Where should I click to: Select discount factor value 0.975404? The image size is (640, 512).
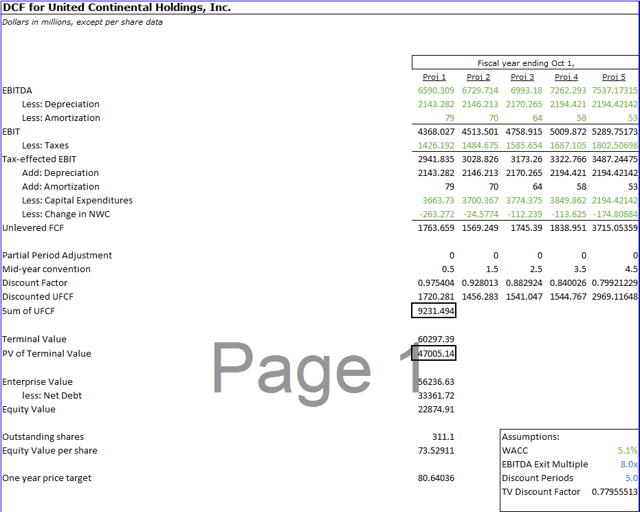(436, 283)
